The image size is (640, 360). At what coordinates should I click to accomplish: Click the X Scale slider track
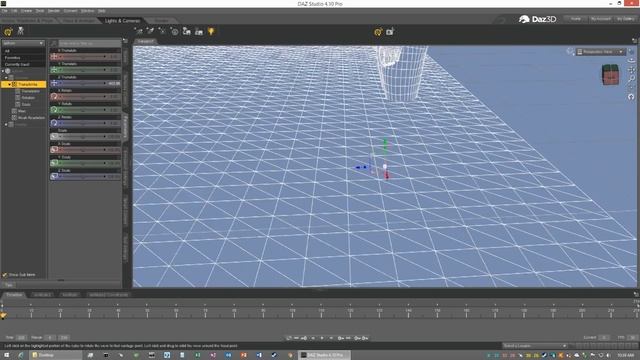pos(82,150)
